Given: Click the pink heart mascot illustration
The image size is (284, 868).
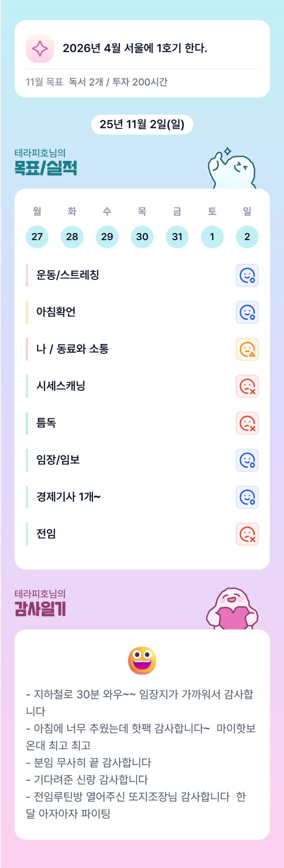Looking at the screenshot, I should point(232,609).
